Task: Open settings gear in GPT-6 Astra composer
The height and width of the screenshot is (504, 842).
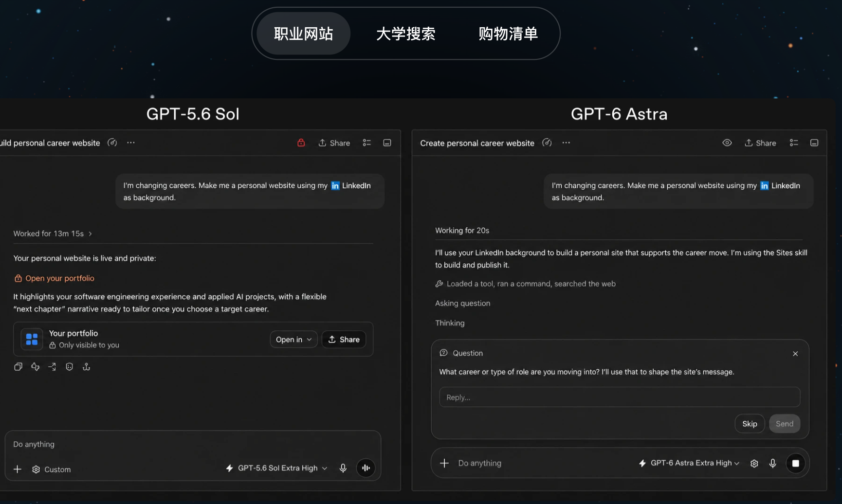Action: pyautogui.click(x=754, y=463)
